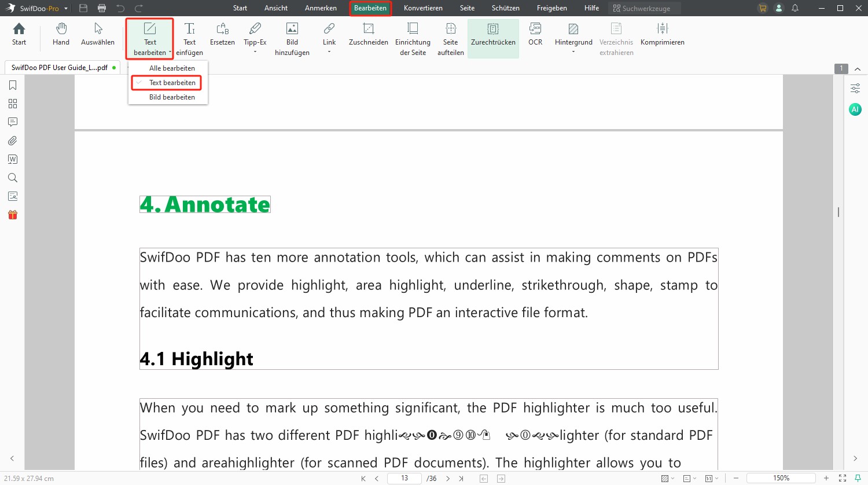
Task: Enter fullscreen mode from status bar
Action: [843, 478]
